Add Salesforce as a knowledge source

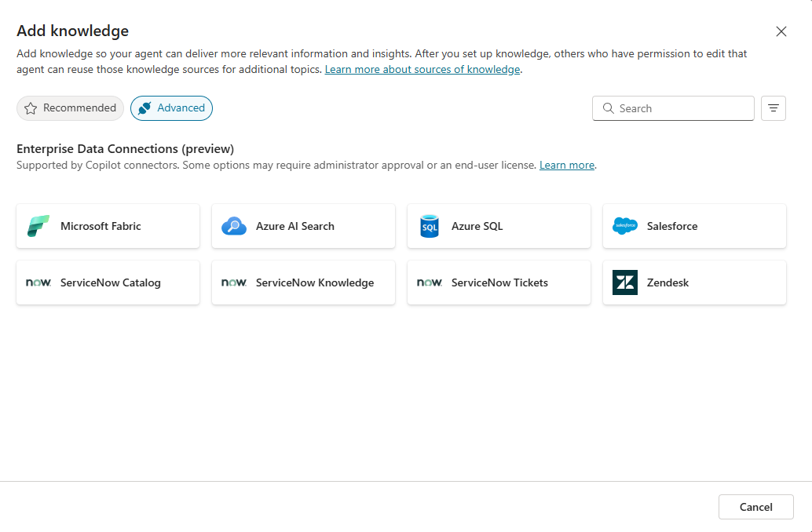(x=694, y=226)
